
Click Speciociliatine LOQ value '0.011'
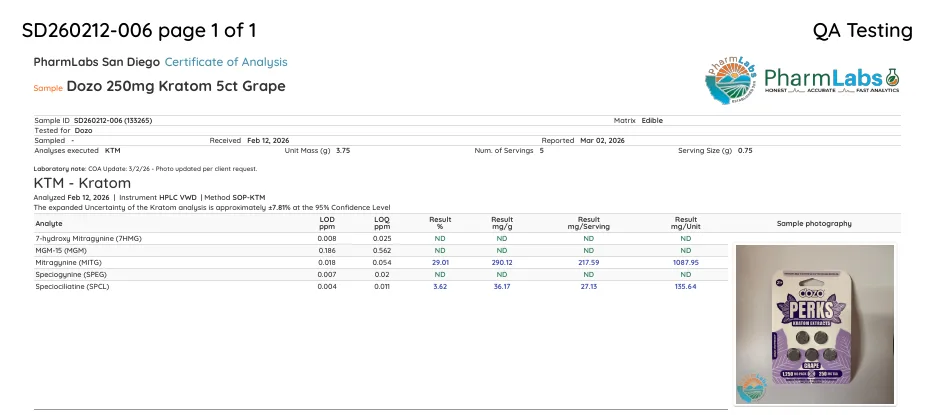382,286
